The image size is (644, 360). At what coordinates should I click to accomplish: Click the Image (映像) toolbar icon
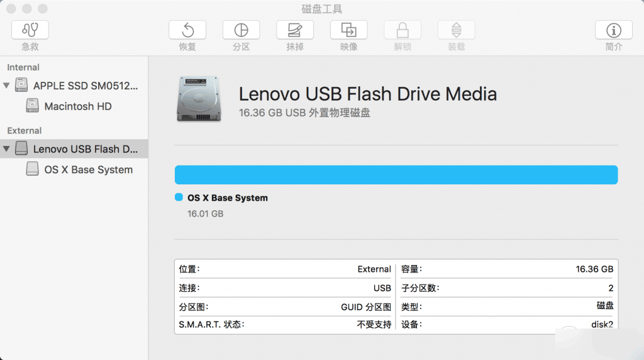348,30
